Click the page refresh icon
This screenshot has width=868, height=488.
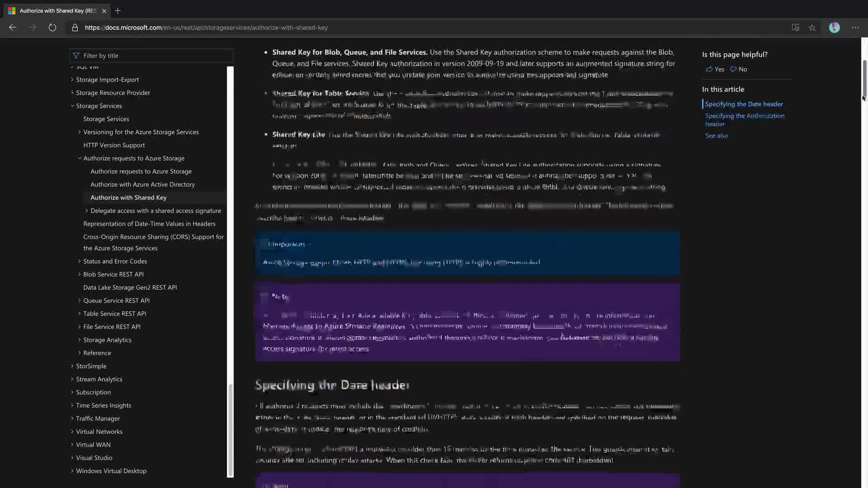pos(52,28)
